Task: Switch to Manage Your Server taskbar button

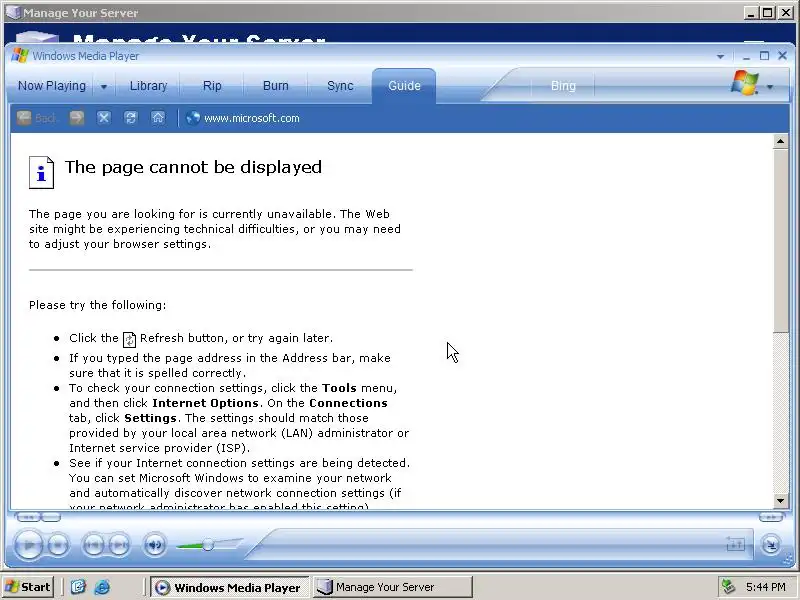Action: 392,587
